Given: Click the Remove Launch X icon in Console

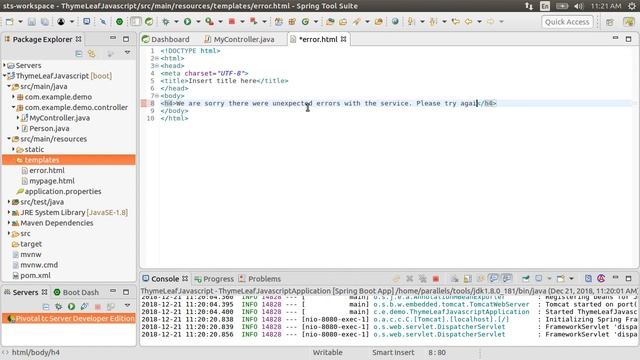Looking at the screenshot, I should [x=409, y=279].
